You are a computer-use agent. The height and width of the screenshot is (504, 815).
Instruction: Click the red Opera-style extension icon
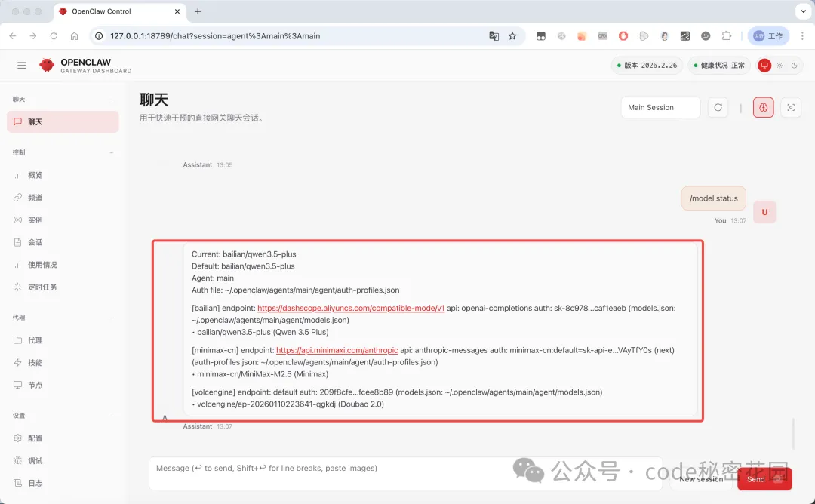pyautogui.click(x=623, y=36)
